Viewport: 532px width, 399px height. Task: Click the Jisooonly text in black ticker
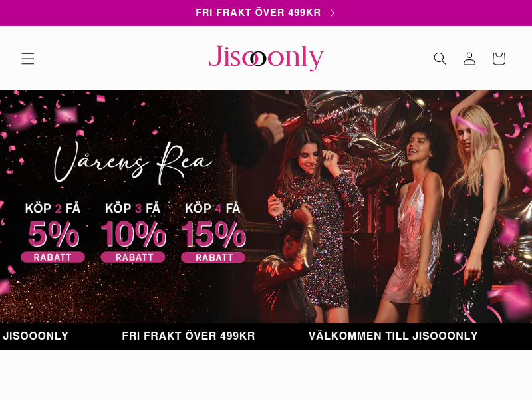pyautogui.click(x=35, y=336)
